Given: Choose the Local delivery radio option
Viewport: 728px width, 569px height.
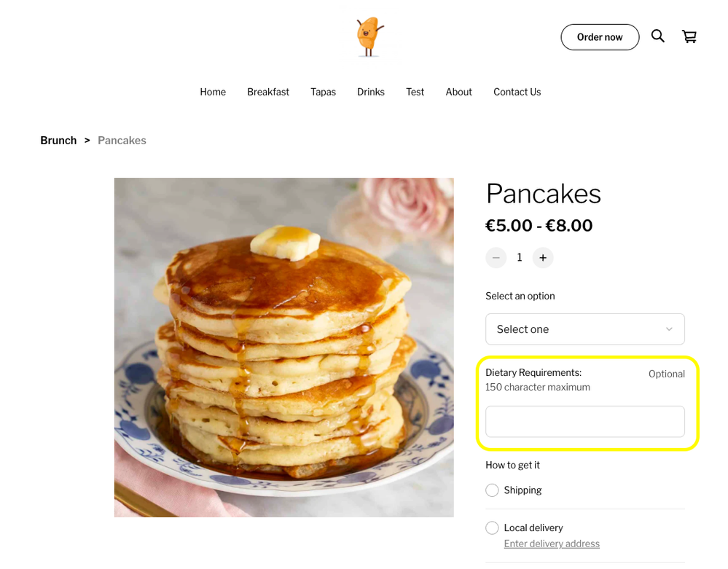Looking at the screenshot, I should click(x=493, y=527).
